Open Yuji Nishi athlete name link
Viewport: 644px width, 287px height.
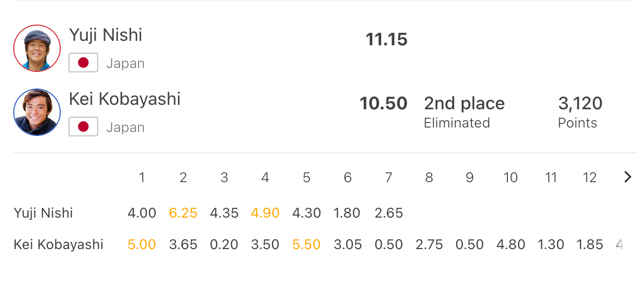click(x=106, y=35)
